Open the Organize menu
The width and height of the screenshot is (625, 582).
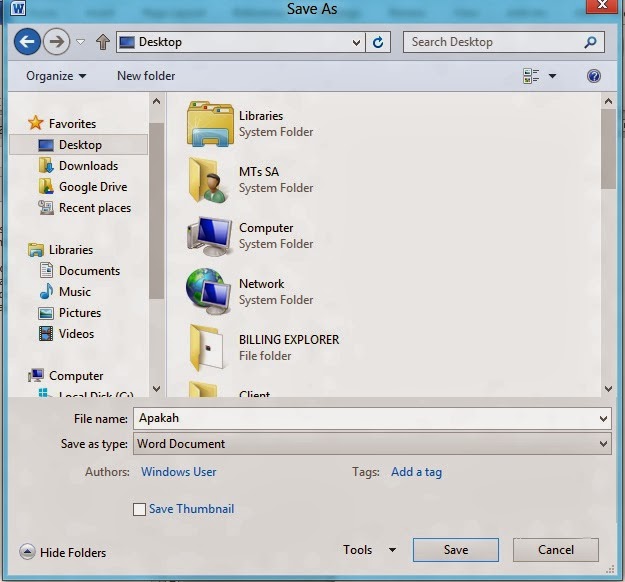click(56, 76)
